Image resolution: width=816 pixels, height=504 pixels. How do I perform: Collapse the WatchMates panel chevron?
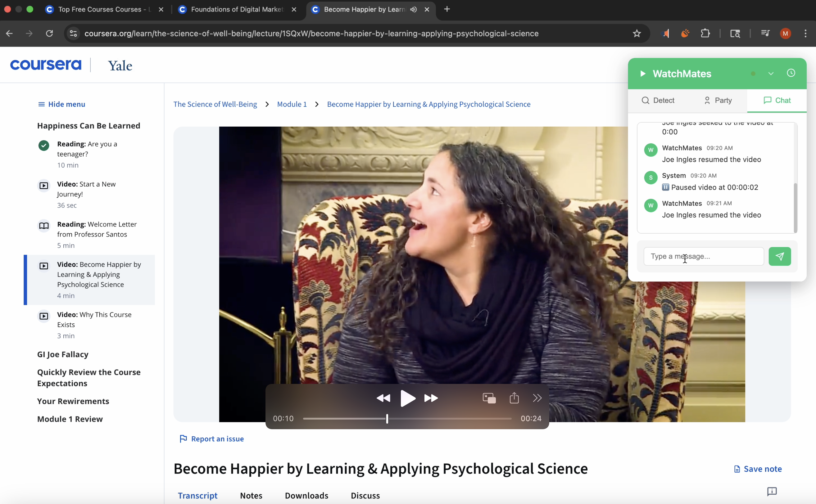pos(771,74)
